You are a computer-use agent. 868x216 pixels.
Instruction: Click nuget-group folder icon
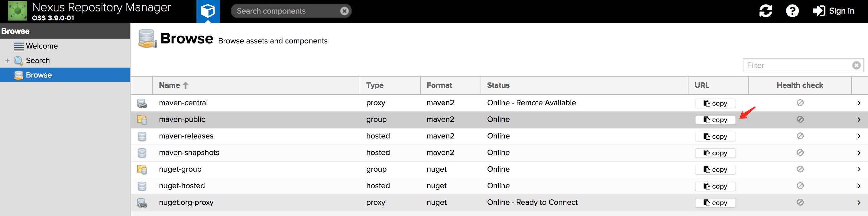click(x=142, y=170)
